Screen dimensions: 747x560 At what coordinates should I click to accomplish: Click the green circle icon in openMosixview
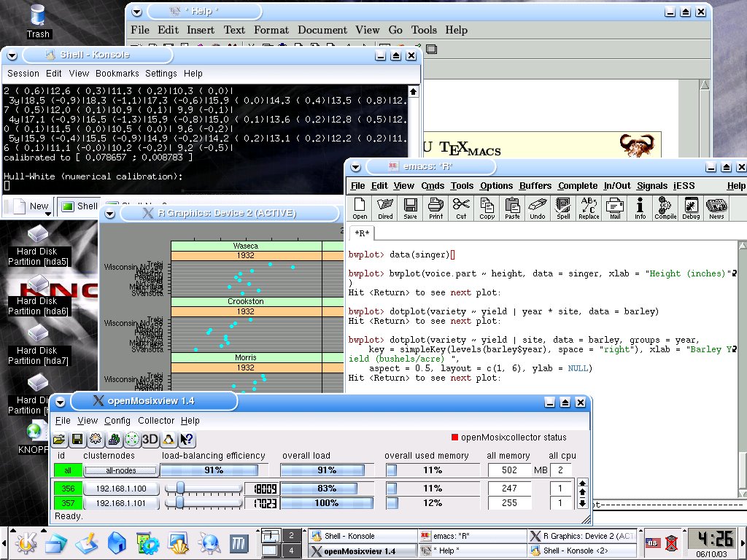coord(132,439)
